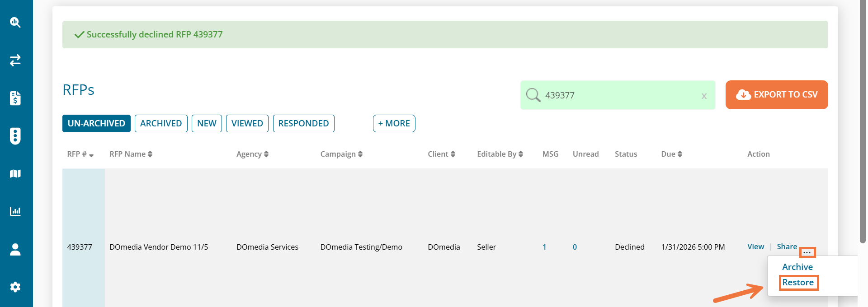Click the traffic light sidebar icon

[15, 136]
